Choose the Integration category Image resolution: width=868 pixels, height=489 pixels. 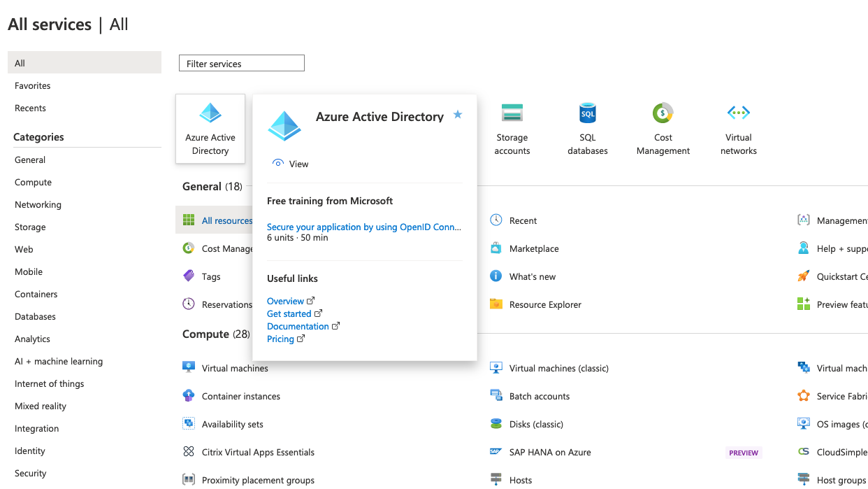36,428
